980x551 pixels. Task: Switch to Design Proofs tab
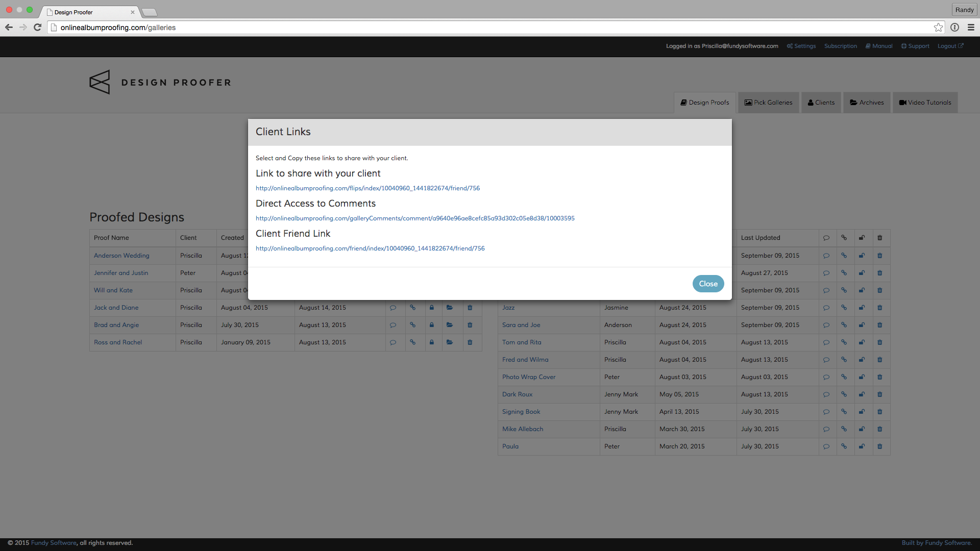click(x=704, y=103)
